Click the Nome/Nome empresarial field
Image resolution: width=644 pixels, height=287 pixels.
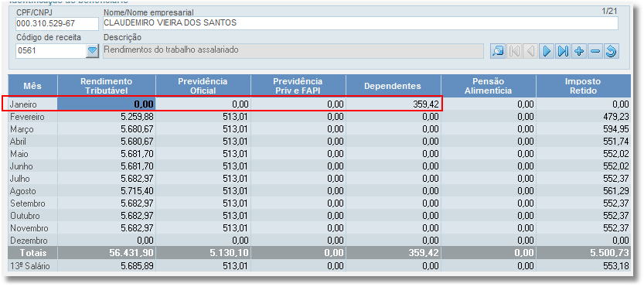360,23
